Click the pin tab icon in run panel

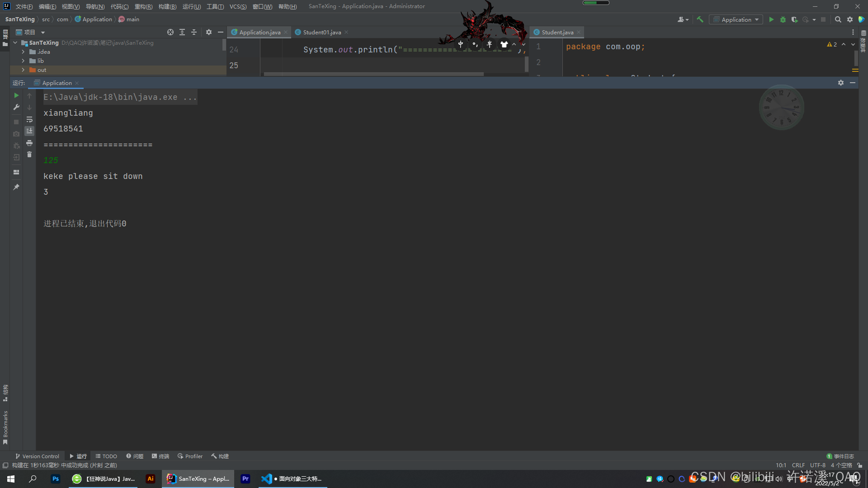(16, 187)
